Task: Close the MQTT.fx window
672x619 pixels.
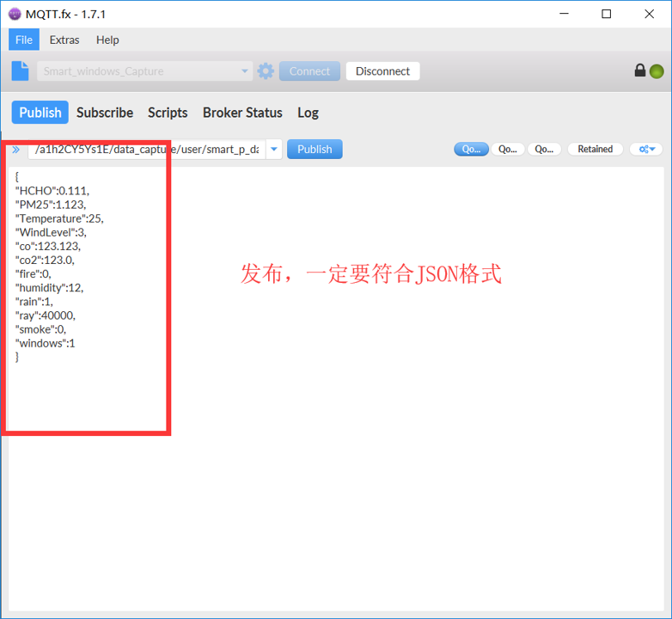Action: pos(649,14)
